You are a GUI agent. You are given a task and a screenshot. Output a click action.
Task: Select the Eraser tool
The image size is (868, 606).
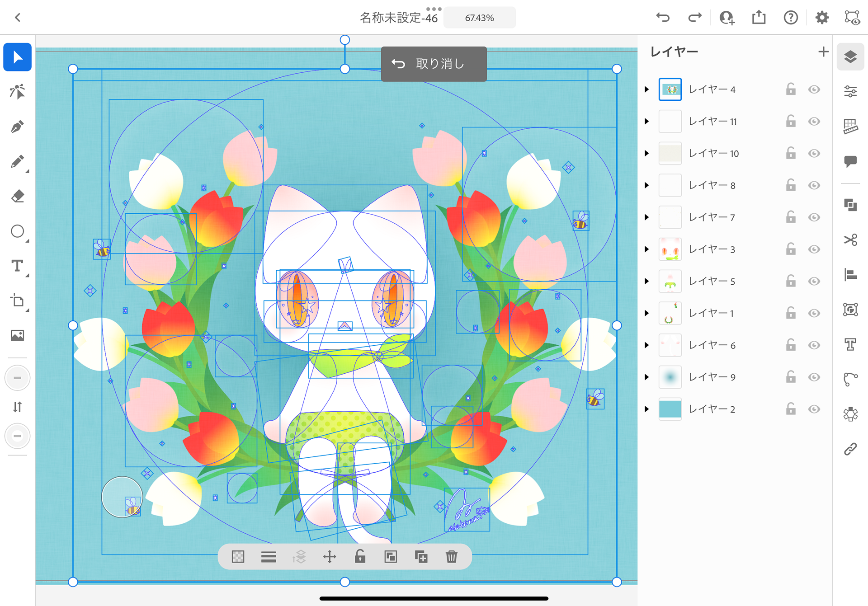coord(17,197)
